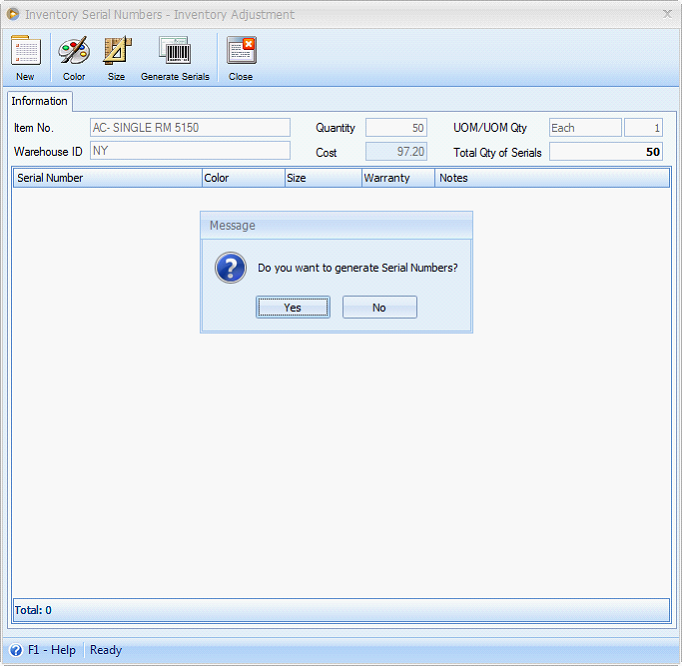This screenshot has width=683, height=667.
Task: Open the Size ruler tool
Action: pos(117,51)
